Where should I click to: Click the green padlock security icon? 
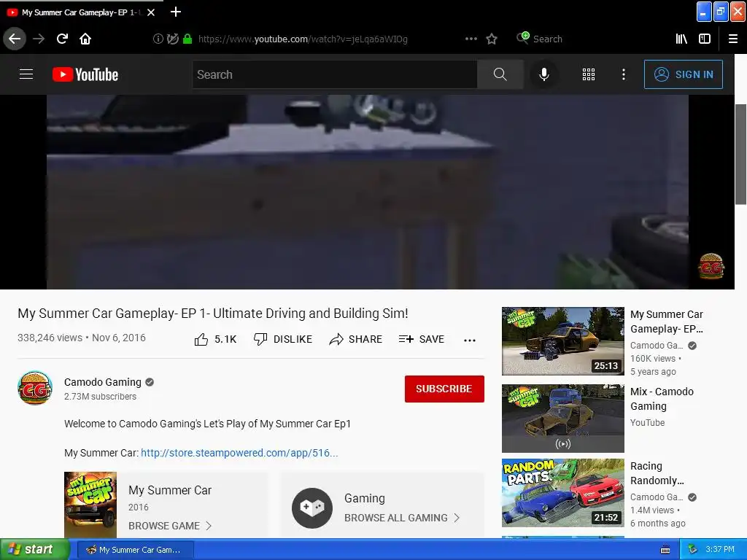pyautogui.click(x=187, y=39)
